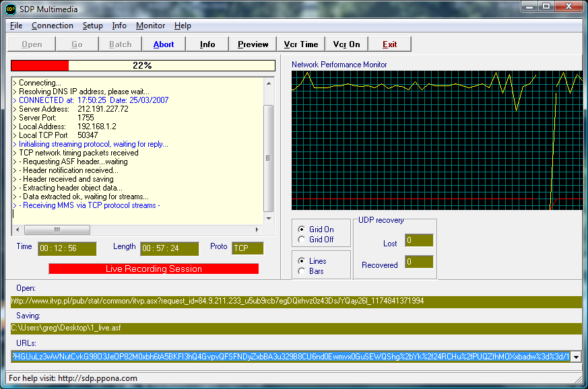Click the Info toolbar button

(x=207, y=44)
